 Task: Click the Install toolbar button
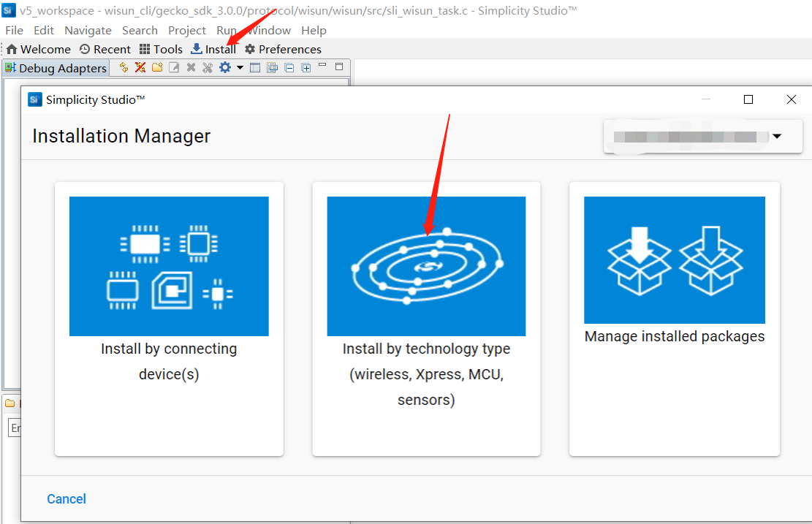click(213, 49)
